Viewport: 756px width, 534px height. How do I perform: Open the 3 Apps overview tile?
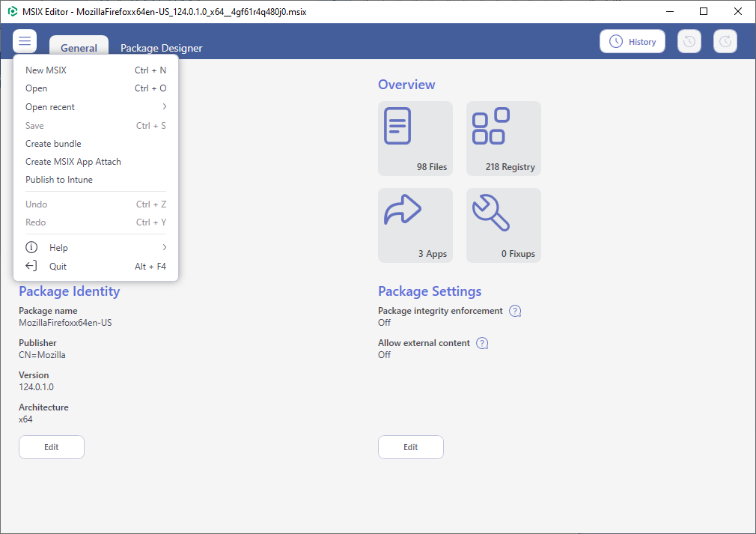(x=415, y=225)
